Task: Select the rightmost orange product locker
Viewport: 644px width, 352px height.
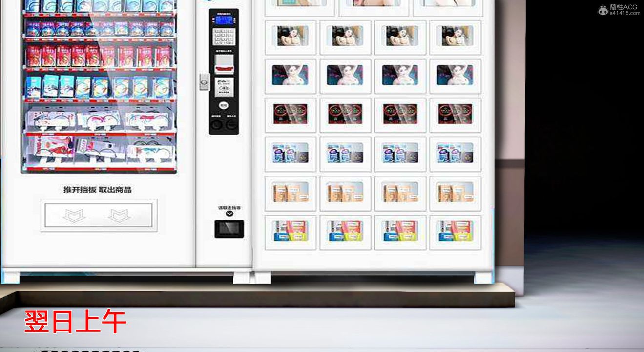Action: tap(455, 193)
